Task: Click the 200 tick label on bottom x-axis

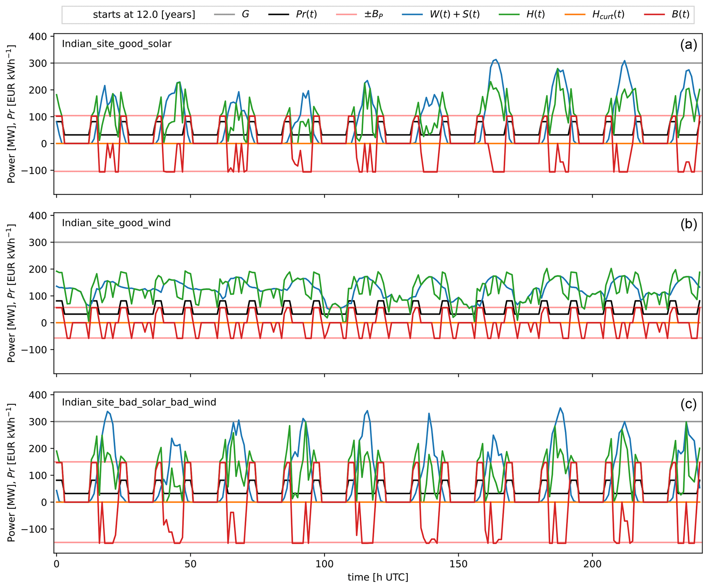Action: point(592,564)
